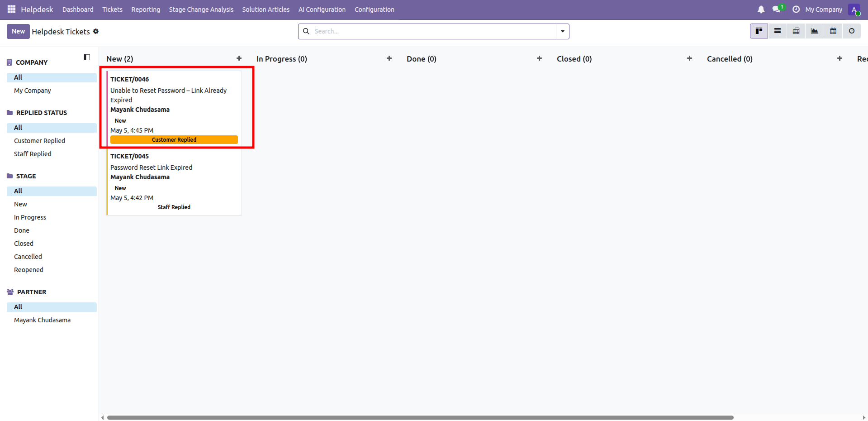Open the Configuration menu
Screen dimensions: 868x421
(x=375, y=10)
